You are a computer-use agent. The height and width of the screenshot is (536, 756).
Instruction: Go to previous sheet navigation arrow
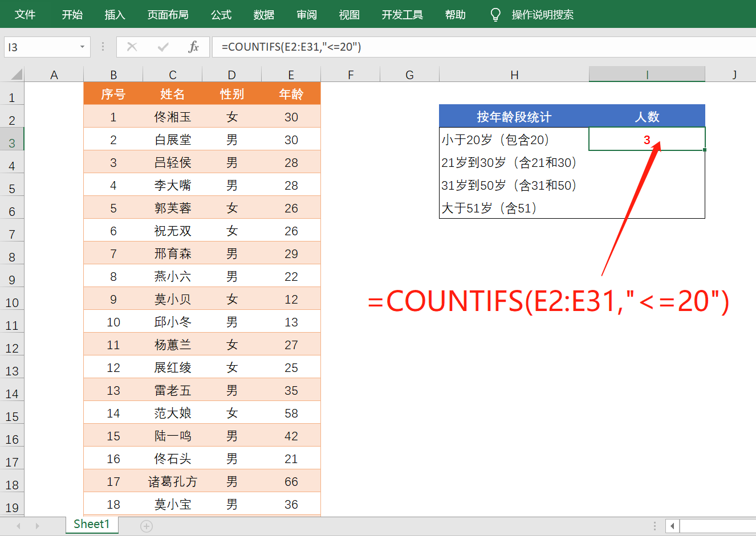click(x=19, y=526)
